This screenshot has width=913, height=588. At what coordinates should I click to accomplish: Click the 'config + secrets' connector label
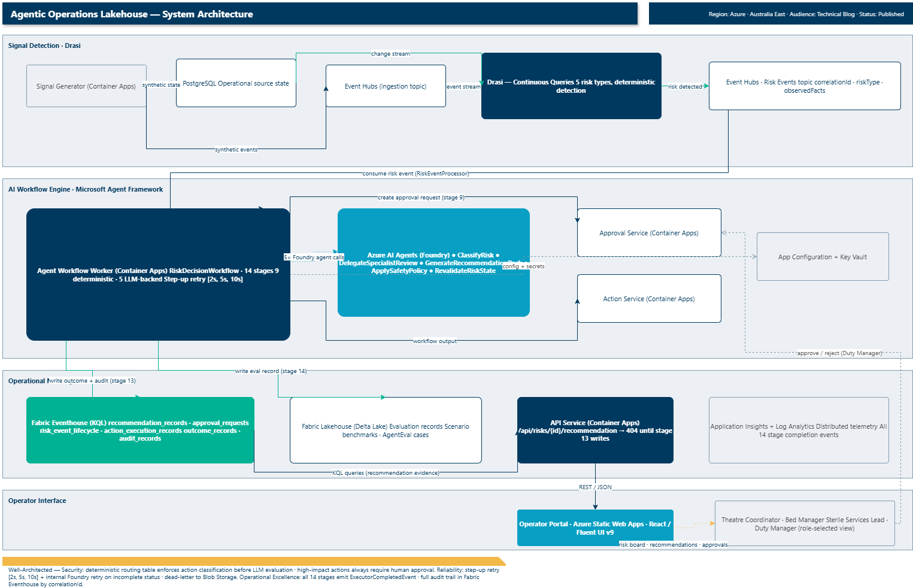[x=523, y=266]
